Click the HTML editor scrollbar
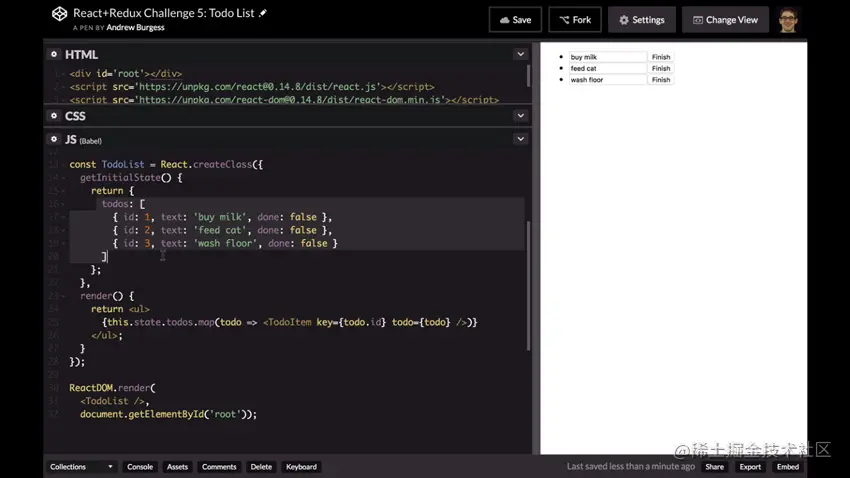Screen dimensions: 850x478 pos(529,76)
